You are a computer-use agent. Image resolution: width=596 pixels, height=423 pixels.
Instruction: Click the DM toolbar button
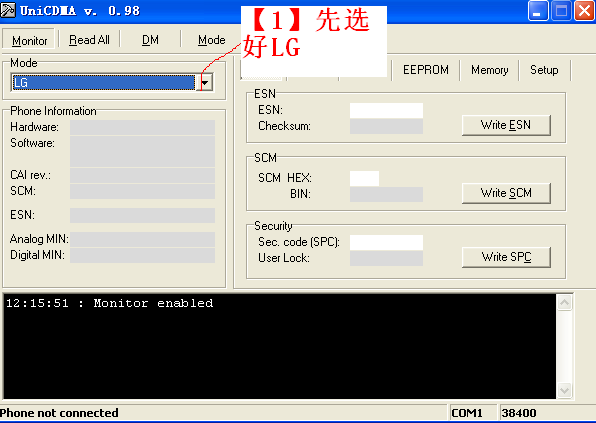(x=150, y=40)
